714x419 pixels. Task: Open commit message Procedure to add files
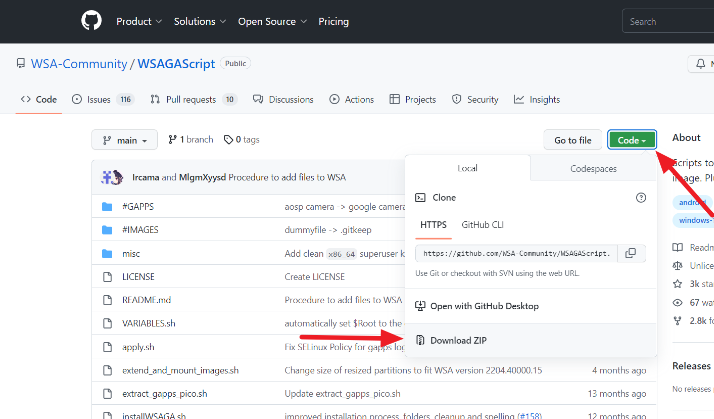[287, 177]
